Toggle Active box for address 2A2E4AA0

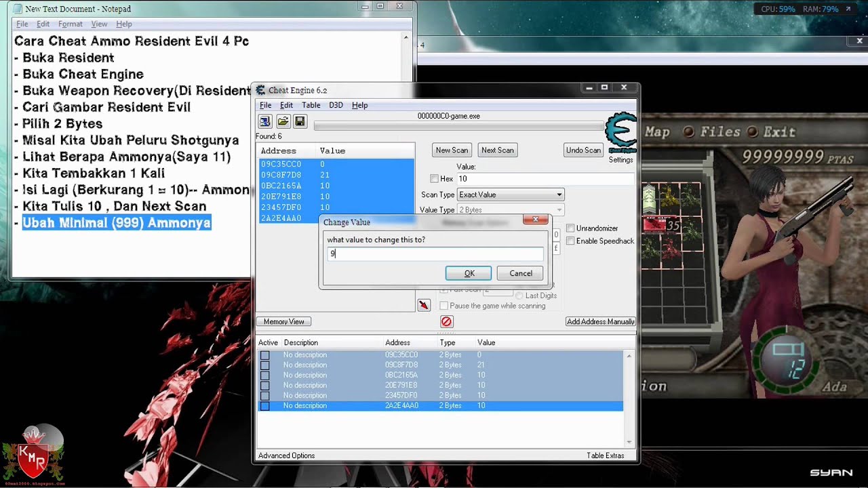265,406
